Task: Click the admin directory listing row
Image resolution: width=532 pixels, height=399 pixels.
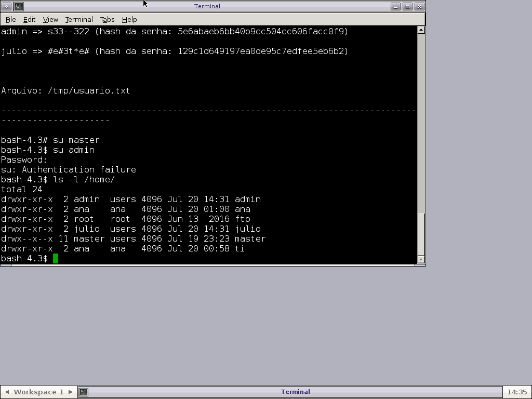Action: click(131, 199)
